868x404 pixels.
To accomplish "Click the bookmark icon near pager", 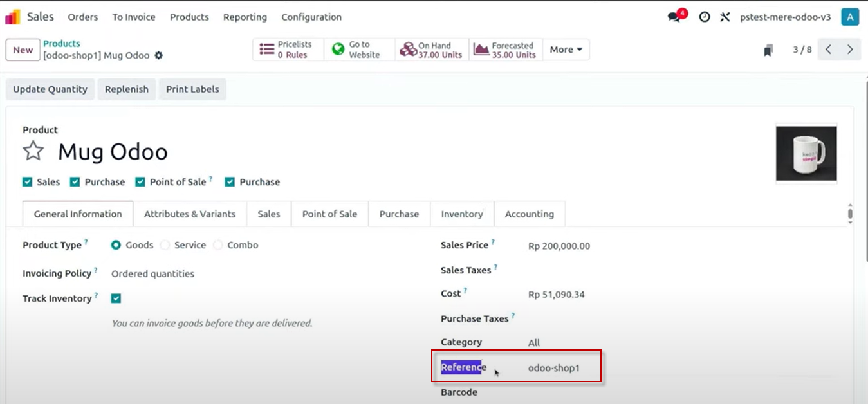I will tap(768, 50).
